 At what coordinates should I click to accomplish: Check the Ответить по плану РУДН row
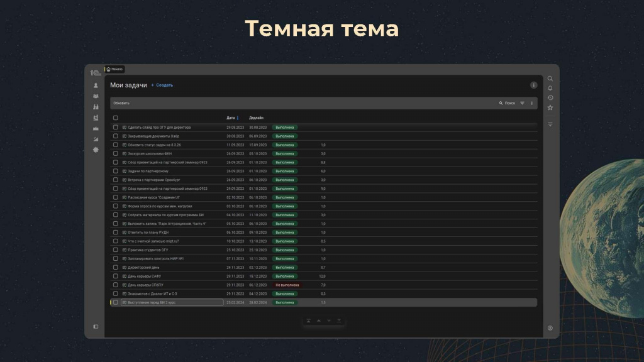[116, 233]
